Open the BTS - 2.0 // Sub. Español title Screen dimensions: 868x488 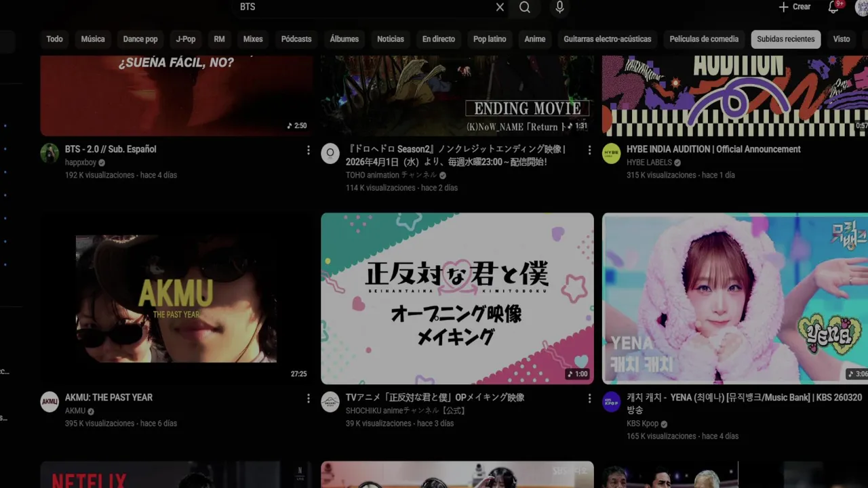(111, 149)
